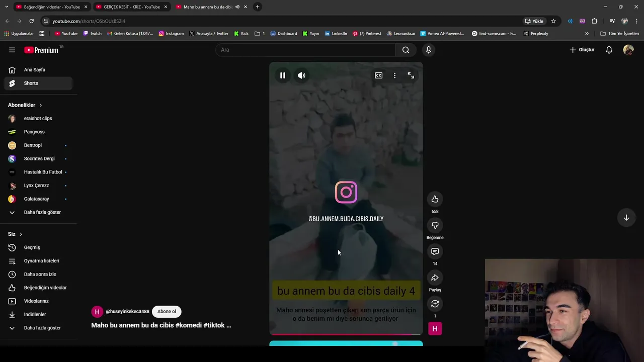Viewport: 644px width, 362px height.
Task: Start voice search with the microphone
Action: tap(428, 50)
